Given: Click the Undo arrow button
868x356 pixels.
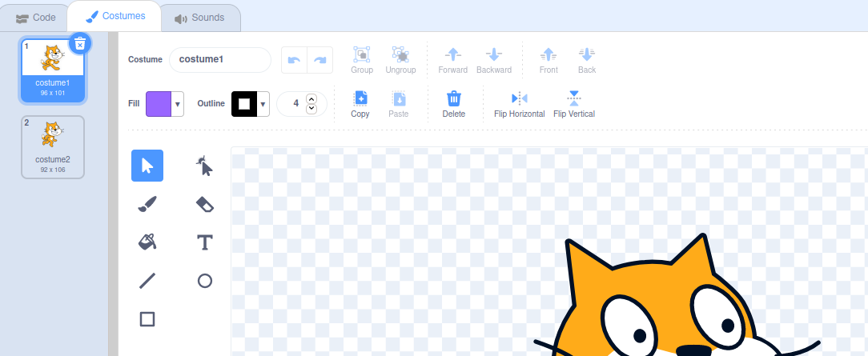Looking at the screenshot, I should (x=295, y=60).
